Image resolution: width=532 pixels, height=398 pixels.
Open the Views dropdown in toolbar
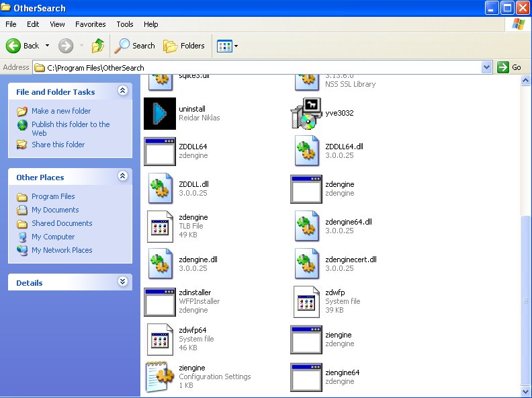[x=228, y=46]
